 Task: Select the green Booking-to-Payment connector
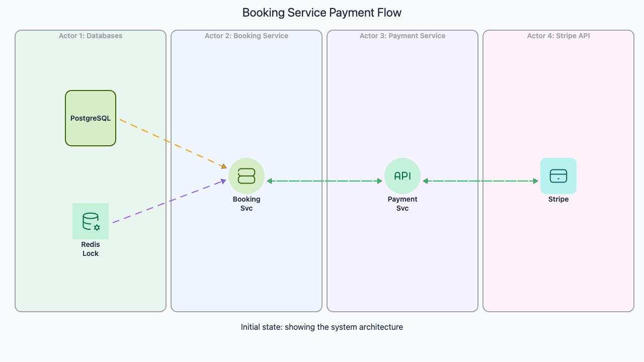pos(325,181)
